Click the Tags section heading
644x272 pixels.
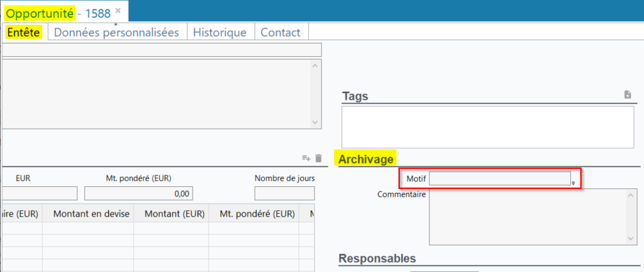(356, 96)
